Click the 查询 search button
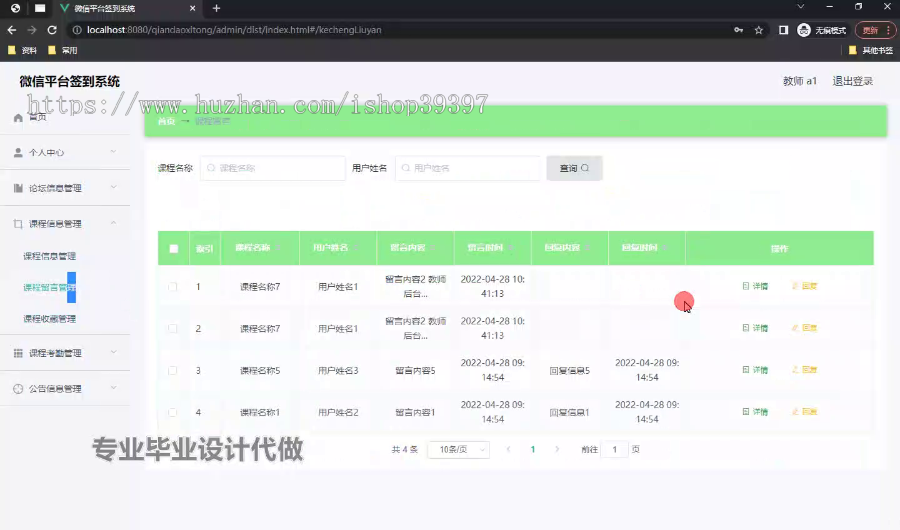900x530 pixels. coord(575,168)
